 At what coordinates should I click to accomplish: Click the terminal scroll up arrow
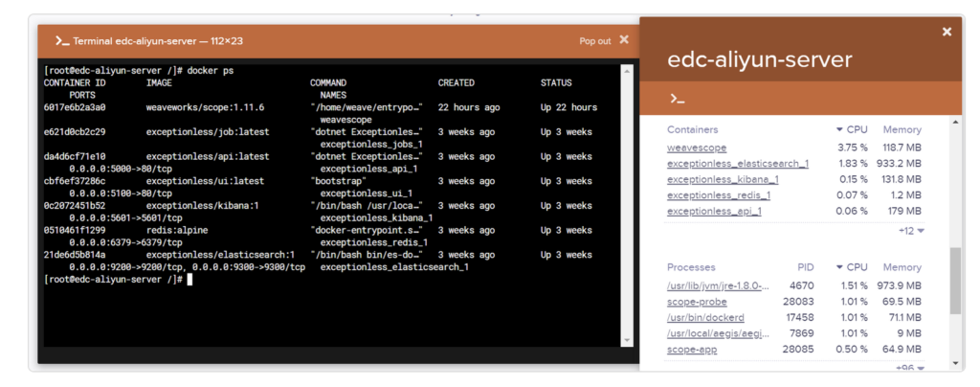click(628, 71)
